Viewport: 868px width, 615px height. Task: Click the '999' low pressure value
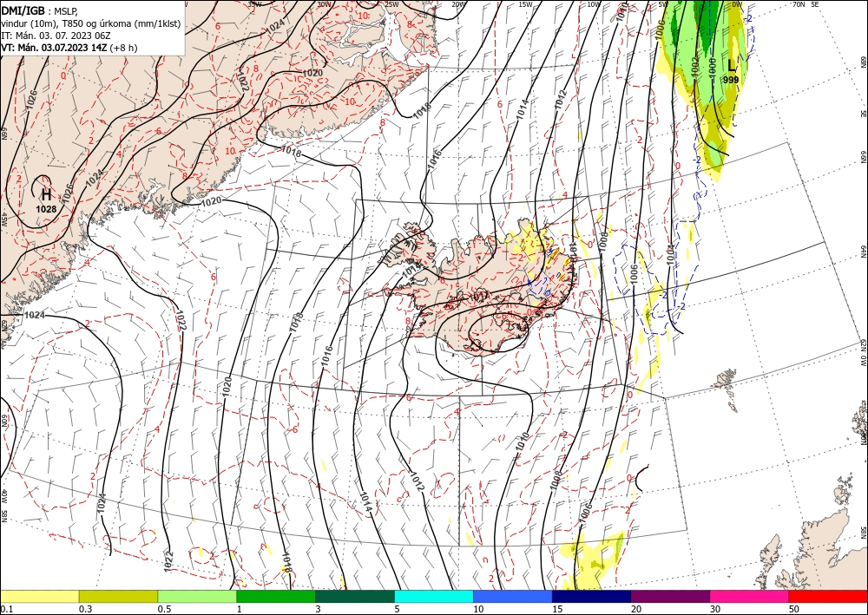tap(731, 80)
